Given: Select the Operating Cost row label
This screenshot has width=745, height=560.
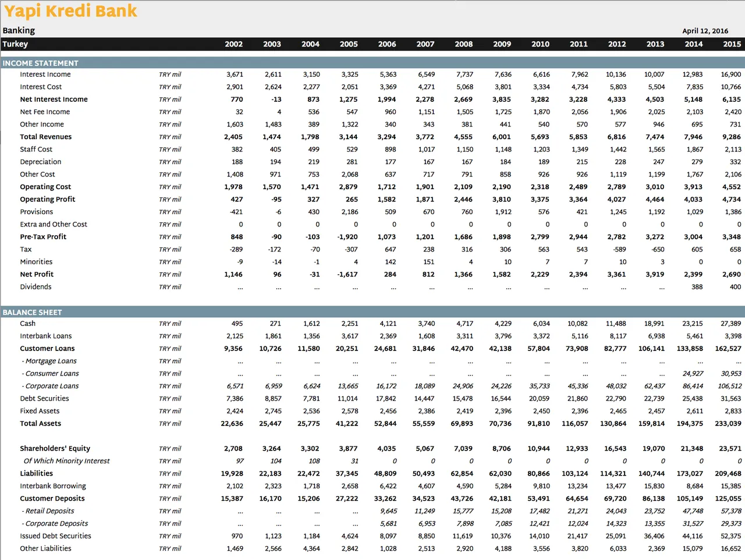Looking at the screenshot, I should click(45, 187).
